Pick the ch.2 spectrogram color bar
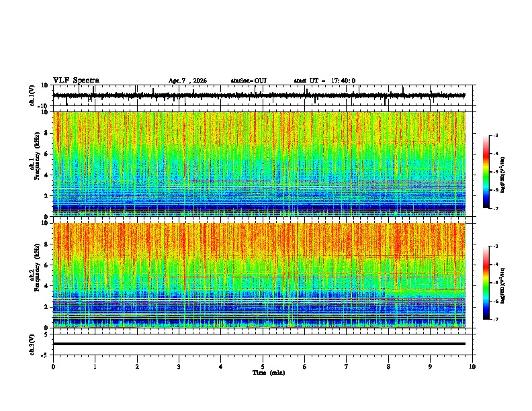532x411 pixels. [486, 283]
